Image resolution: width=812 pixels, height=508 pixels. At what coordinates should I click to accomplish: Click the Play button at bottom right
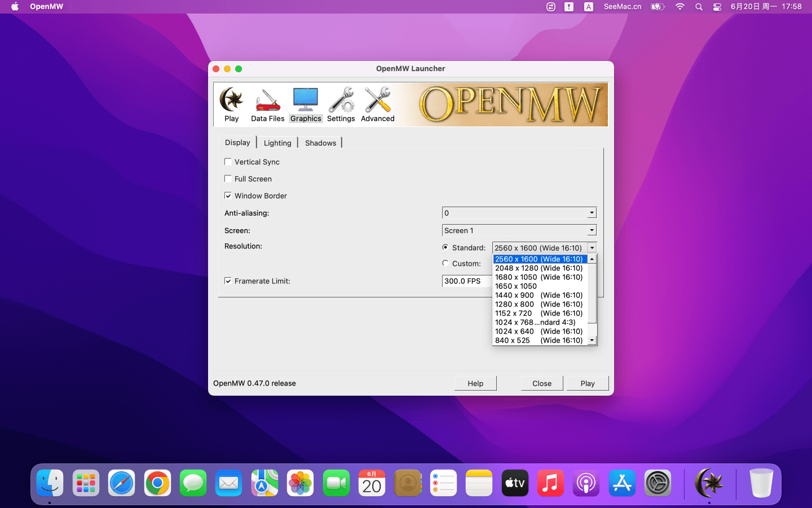click(588, 383)
